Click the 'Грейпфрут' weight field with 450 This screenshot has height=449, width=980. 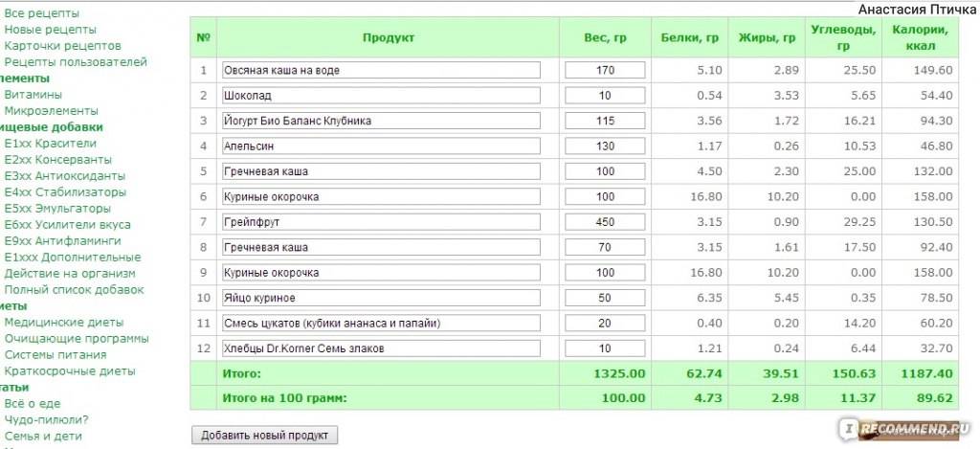click(x=605, y=222)
